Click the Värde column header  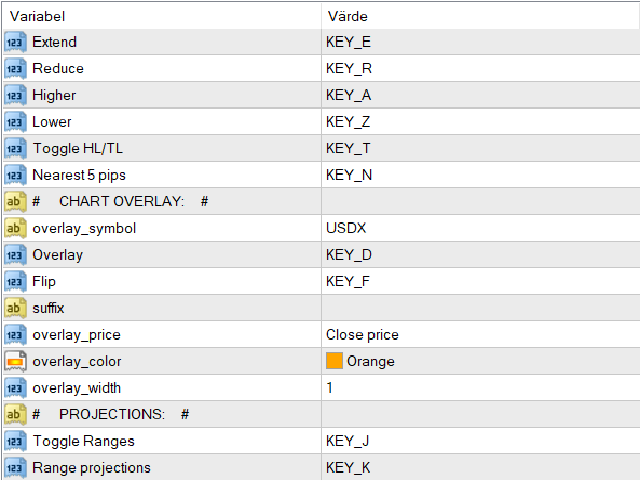tap(480, 16)
